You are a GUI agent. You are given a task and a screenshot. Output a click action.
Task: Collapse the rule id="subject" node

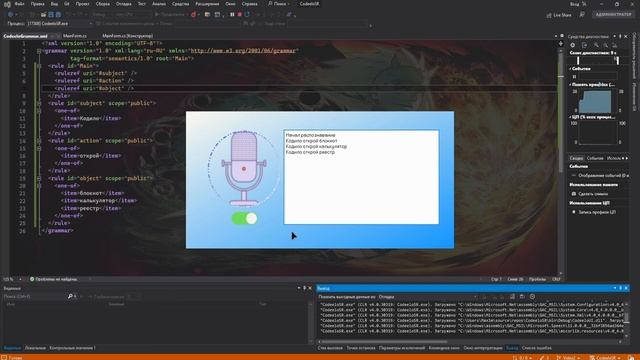coord(39,103)
